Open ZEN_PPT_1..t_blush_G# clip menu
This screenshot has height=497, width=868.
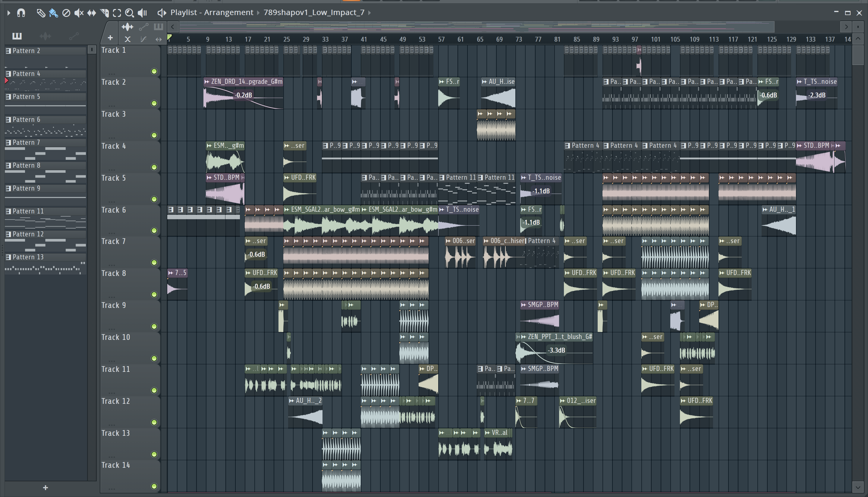coord(524,337)
